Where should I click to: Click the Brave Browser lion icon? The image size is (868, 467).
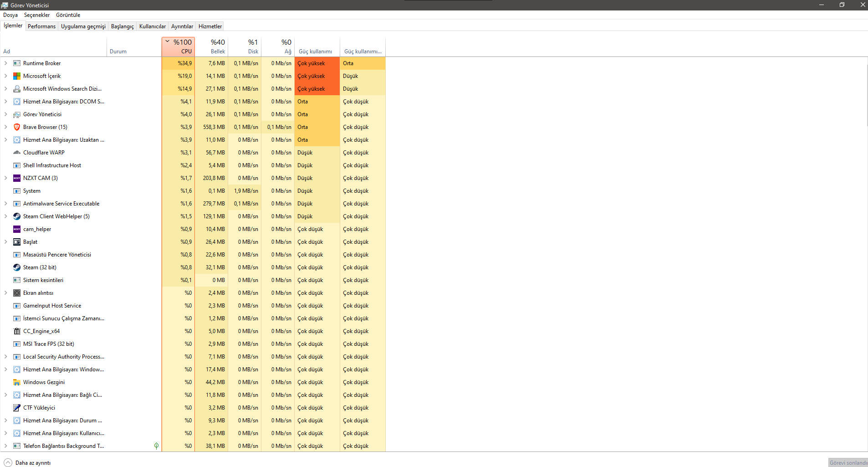click(17, 127)
